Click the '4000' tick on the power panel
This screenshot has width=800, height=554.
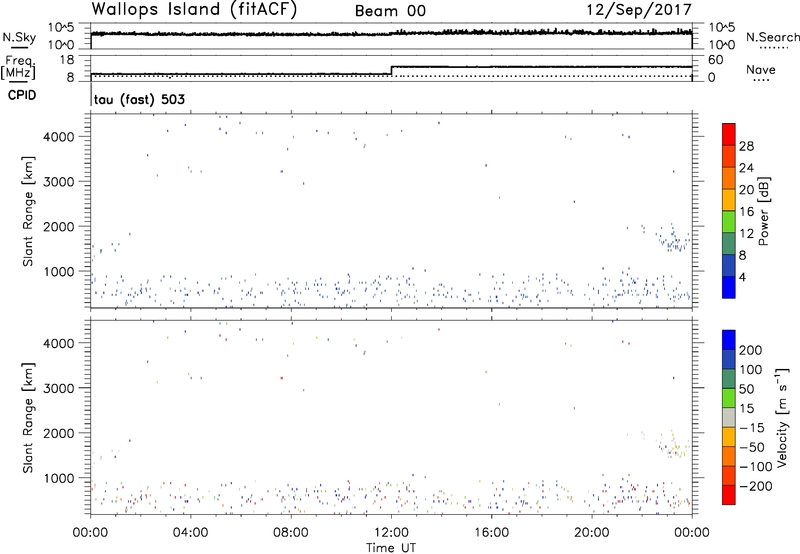point(59,137)
